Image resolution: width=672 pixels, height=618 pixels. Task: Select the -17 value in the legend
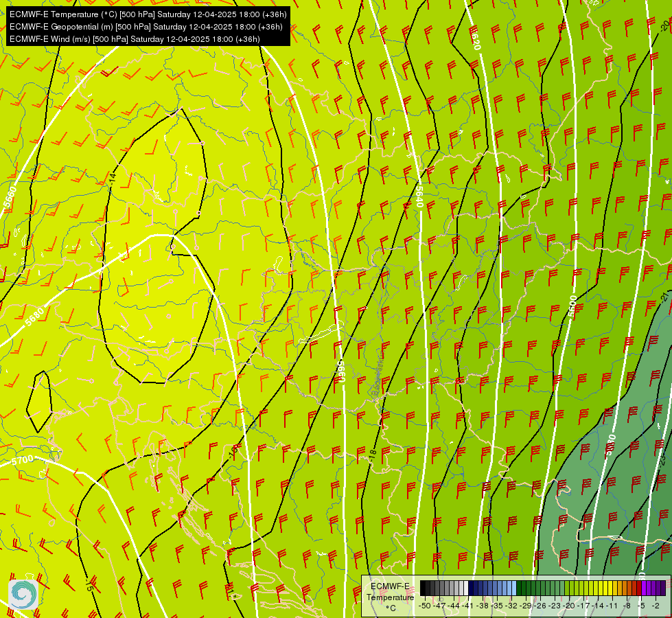[583, 606]
